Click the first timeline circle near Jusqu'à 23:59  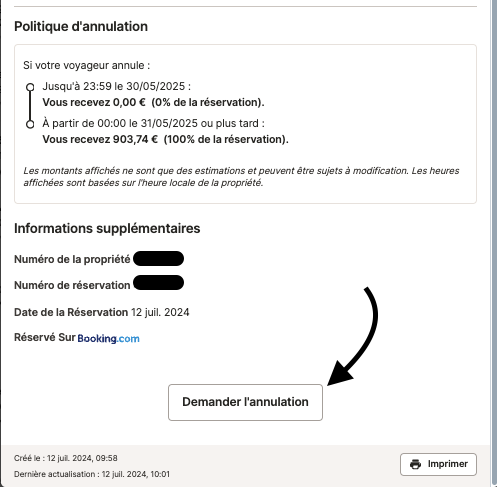pos(30,87)
